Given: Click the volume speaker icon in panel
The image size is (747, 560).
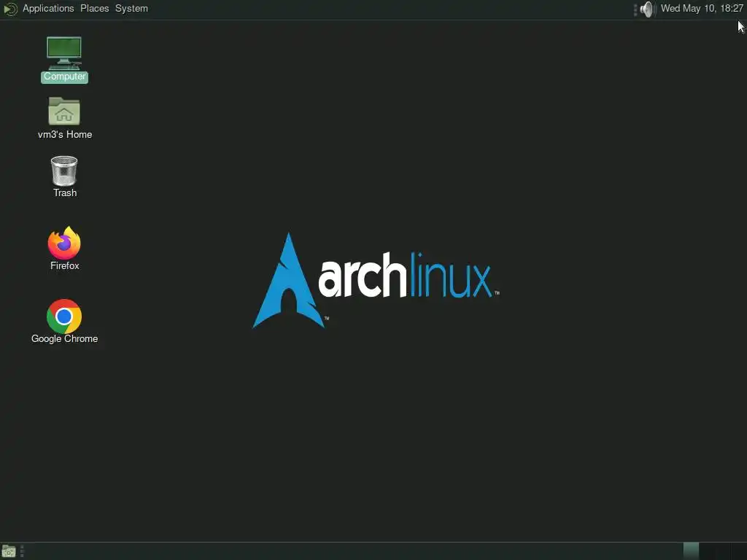Looking at the screenshot, I should (647, 9).
